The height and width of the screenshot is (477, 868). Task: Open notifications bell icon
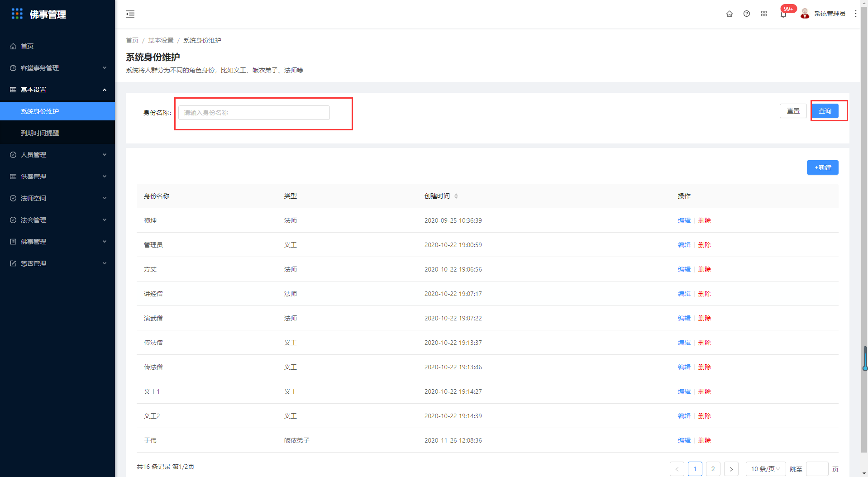(783, 14)
